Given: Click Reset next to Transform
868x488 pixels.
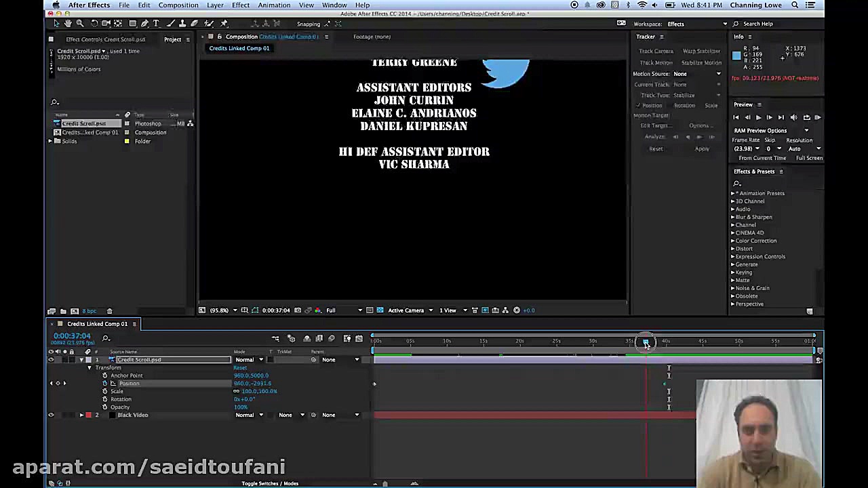Looking at the screenshot, I should pos(241,367).
